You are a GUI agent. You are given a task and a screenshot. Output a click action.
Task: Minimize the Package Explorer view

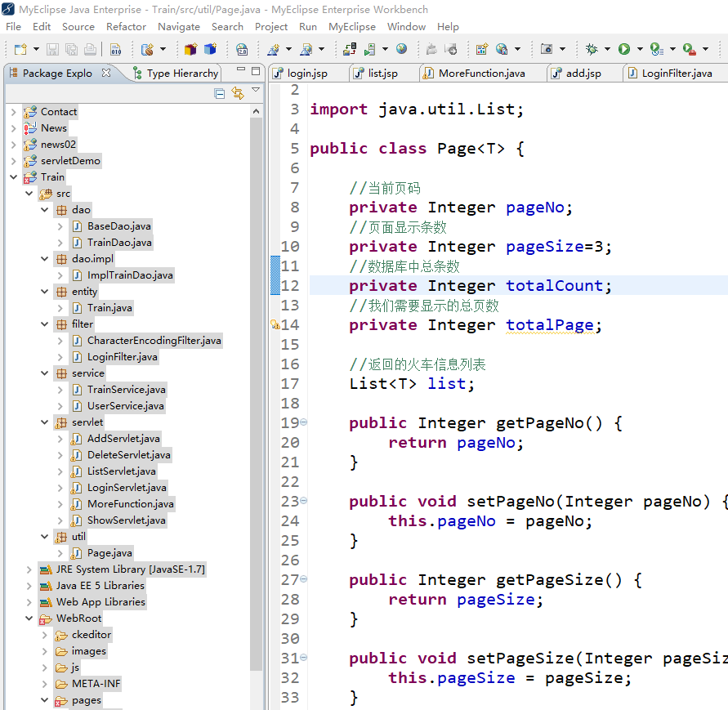point(240,69)
